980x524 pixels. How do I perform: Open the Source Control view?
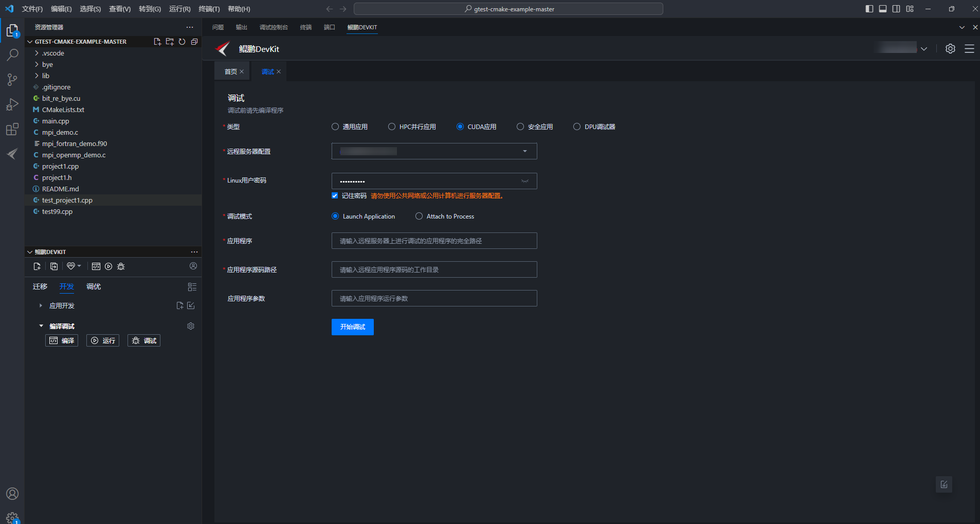(x=12, y=79)
